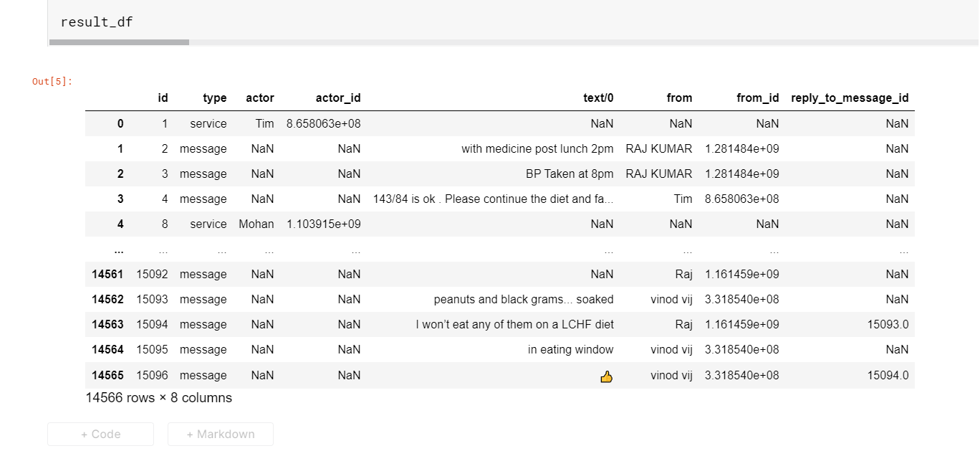Click the thumbs-up emoji in row 14565
This screenshot has height=451, width=980.
[x=606, y=376]
